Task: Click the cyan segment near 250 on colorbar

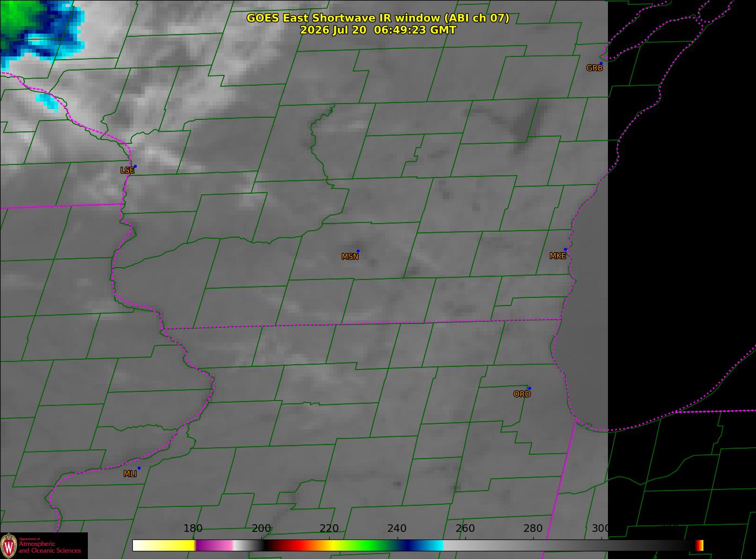Action: click(432, 545)
